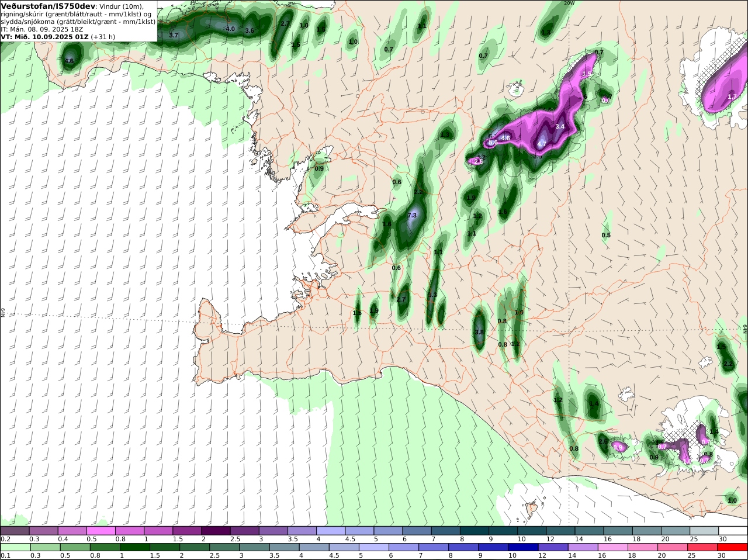
Task: Click the 4.0 rain value near the top
Action: 230,29
